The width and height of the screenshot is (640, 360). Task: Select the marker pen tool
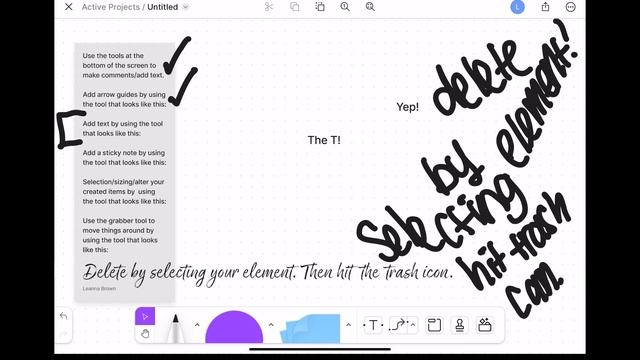[176, 328]
